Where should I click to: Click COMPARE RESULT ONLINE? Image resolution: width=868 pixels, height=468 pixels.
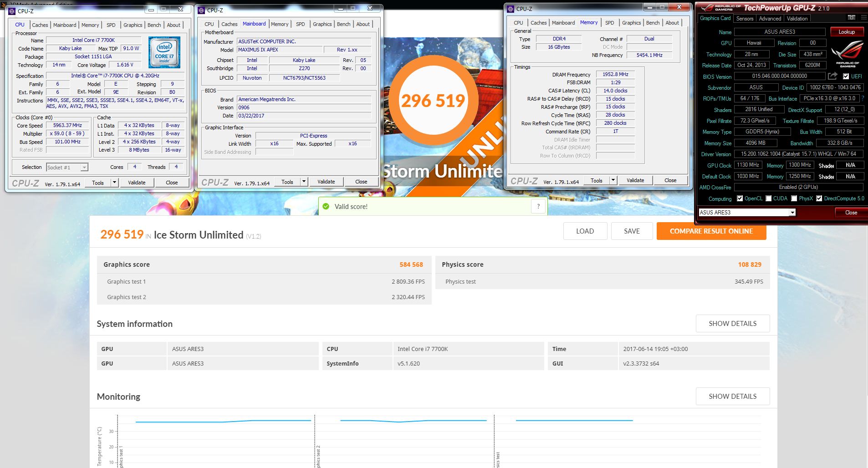click(x=711, y=231)
